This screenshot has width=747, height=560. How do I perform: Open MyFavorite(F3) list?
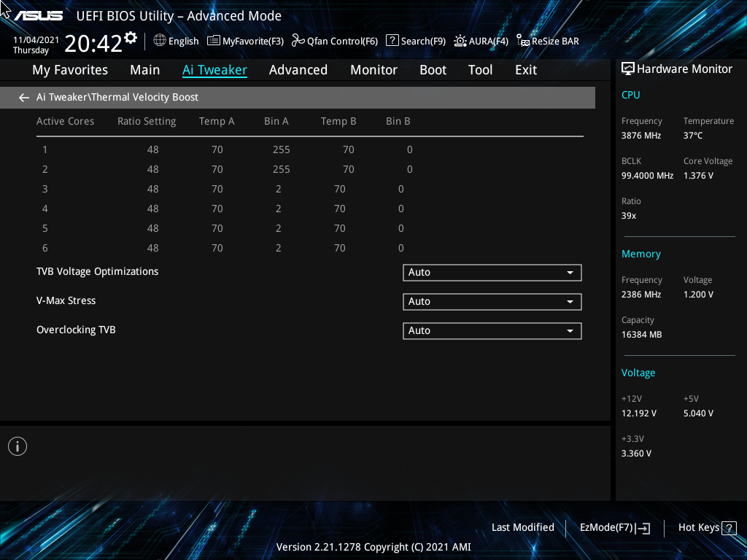pyautogui.click(x=245, y=41)
